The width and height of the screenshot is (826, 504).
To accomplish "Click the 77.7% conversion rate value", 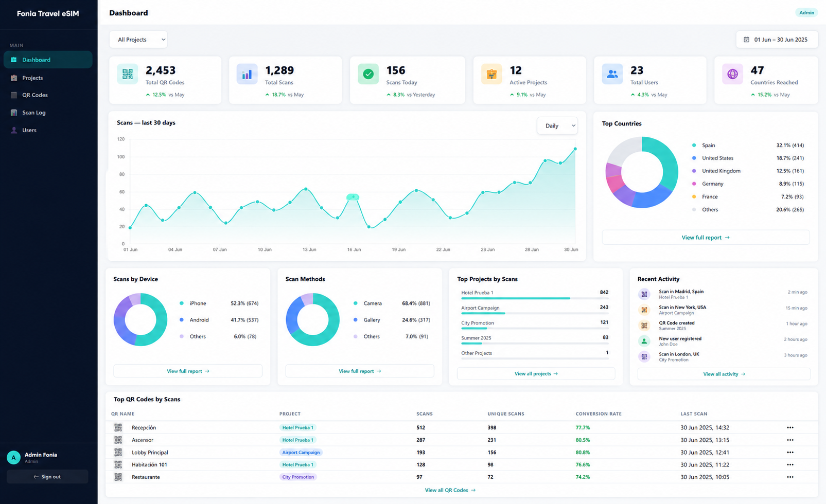I will point(583,427).
